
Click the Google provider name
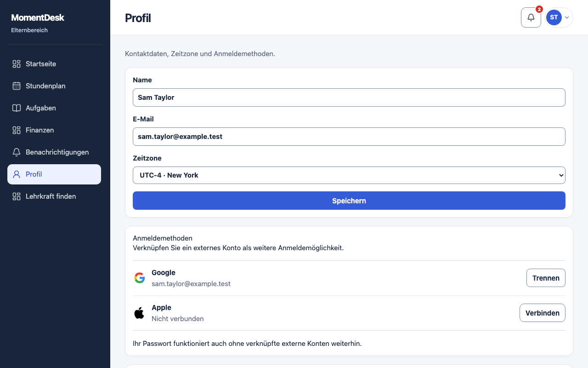point(164,273)
